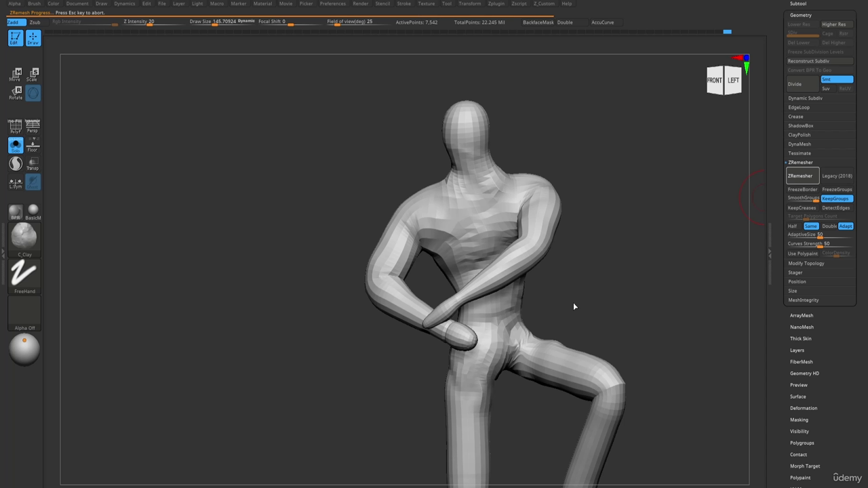This screenshot has width=868, height=488.
Task: Toggle the Solo mode button
Action: pyautogui.click(x=15, y=145)
